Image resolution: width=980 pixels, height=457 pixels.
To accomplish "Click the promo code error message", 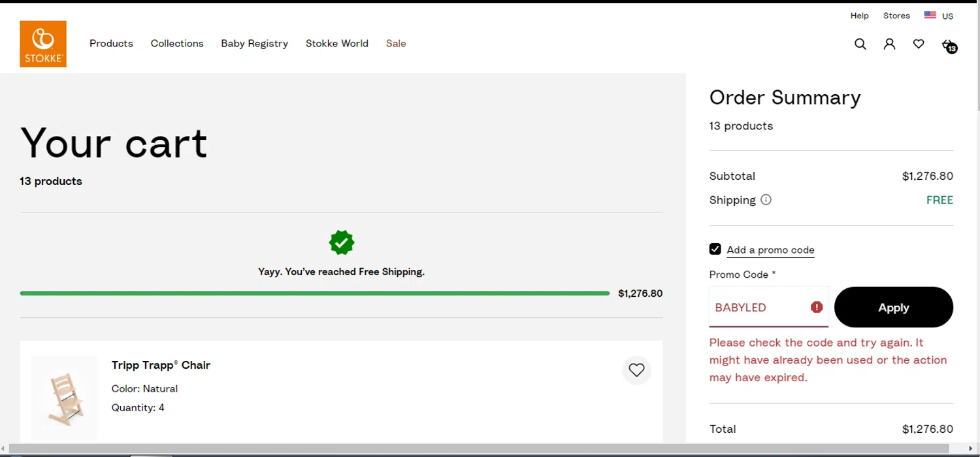I will coord(828,360).
